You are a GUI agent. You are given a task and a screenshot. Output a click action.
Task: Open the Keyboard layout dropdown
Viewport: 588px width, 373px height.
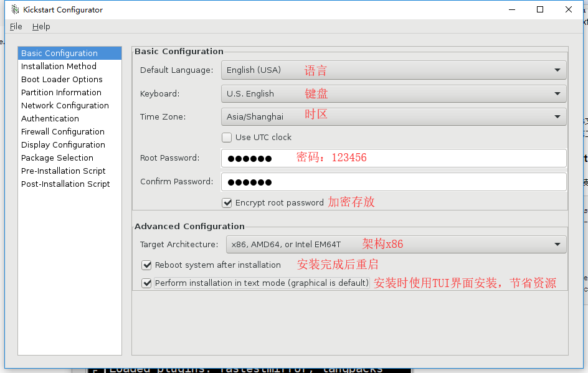coord(394,94)
